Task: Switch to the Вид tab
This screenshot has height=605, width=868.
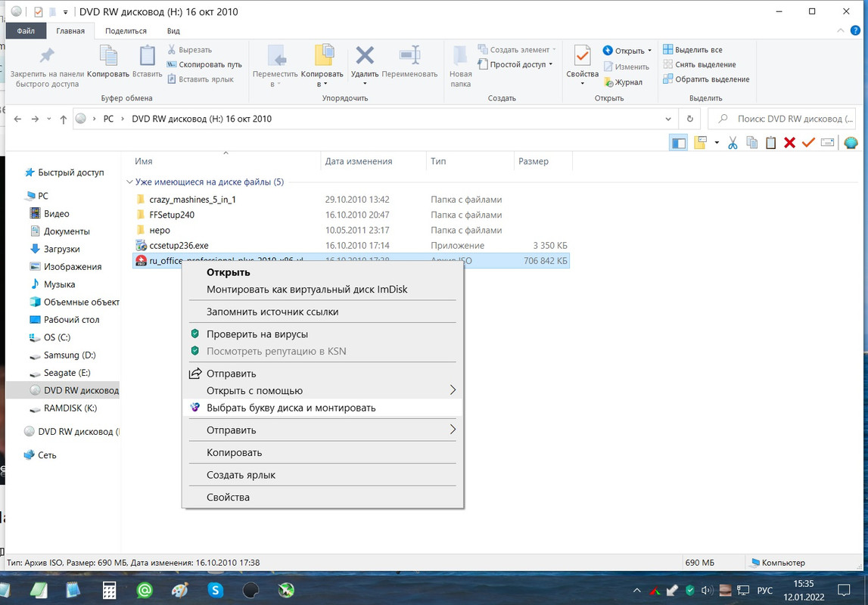Action: pyautogui.click(x=173, y=31)
